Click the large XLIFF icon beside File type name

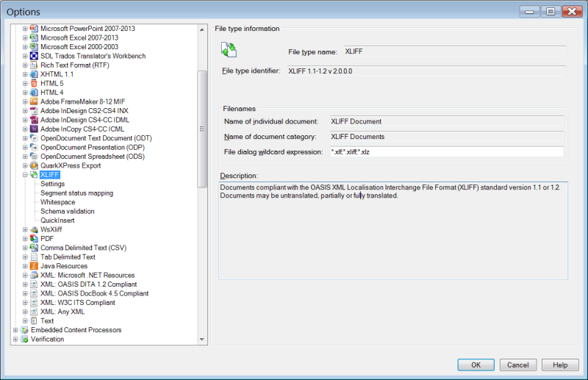[229, 50]
